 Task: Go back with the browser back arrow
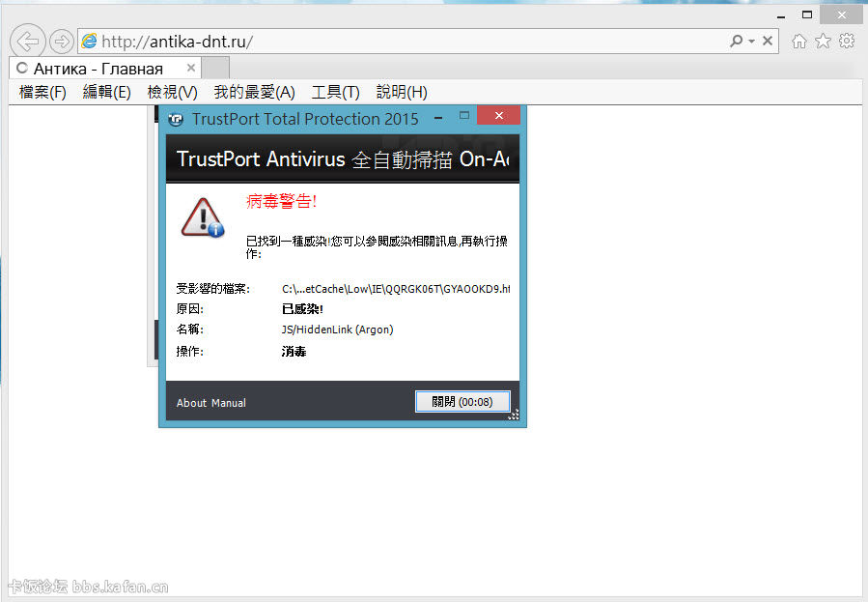point(28,41)
